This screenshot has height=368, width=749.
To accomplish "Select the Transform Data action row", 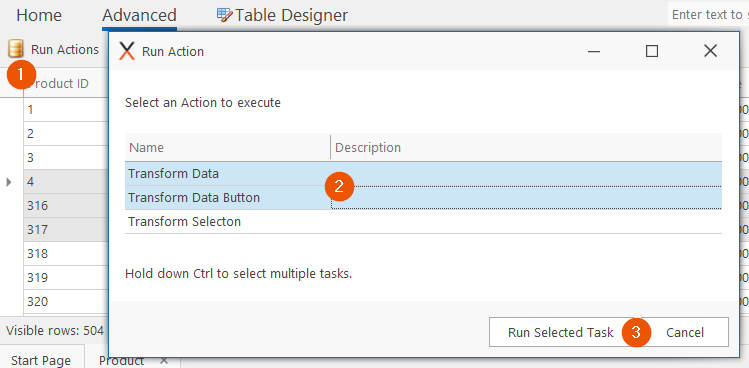I will [423, 174].
